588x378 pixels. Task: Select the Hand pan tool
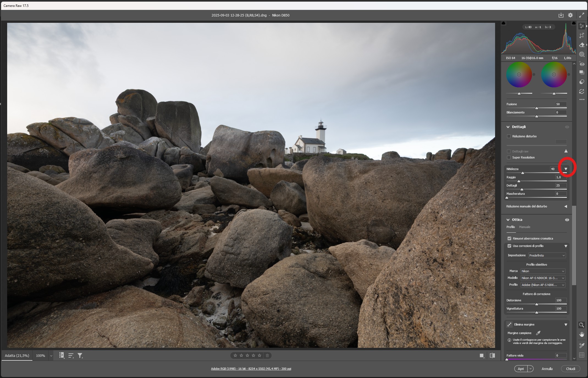pos(582,334)
